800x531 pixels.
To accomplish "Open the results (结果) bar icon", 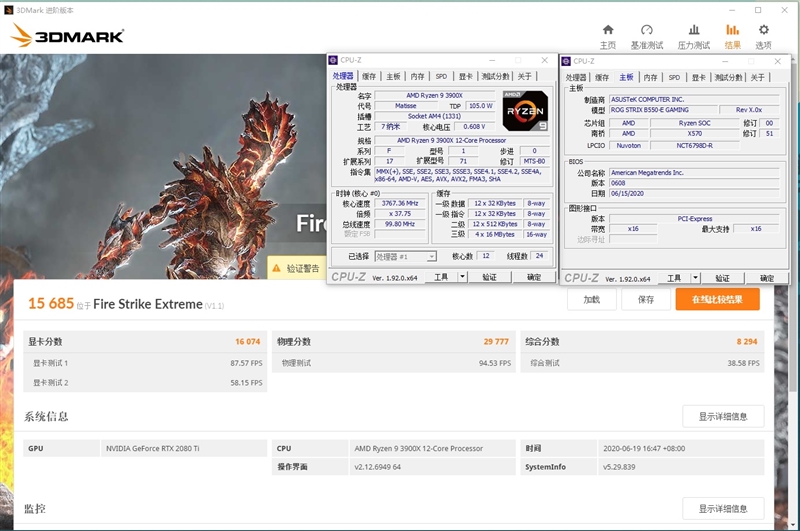I will [733, 30].
